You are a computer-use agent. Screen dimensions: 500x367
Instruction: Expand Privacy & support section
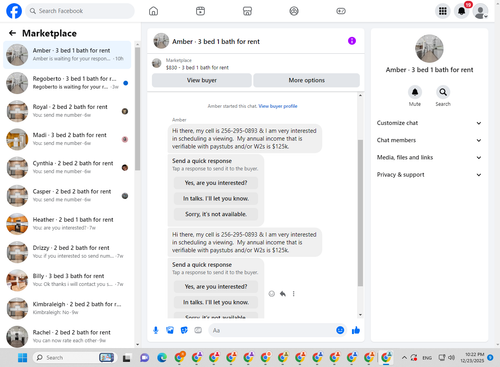pyautogui.click(x=429, y=175)
